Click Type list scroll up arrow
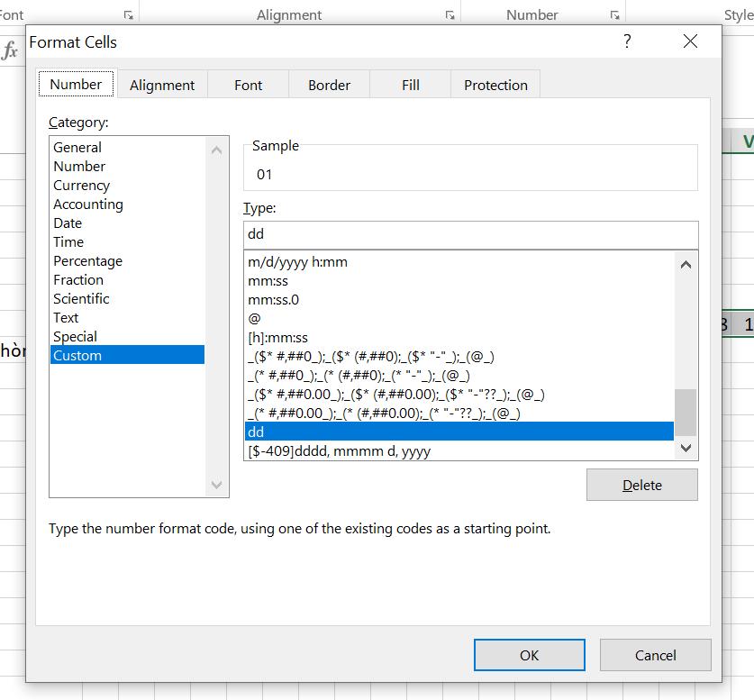The width and height of the screenshot is (754, 700). coord(686,265)
